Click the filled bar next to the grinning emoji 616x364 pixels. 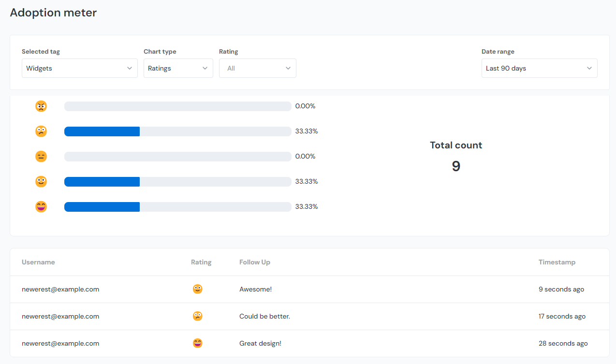click(102, 206)
